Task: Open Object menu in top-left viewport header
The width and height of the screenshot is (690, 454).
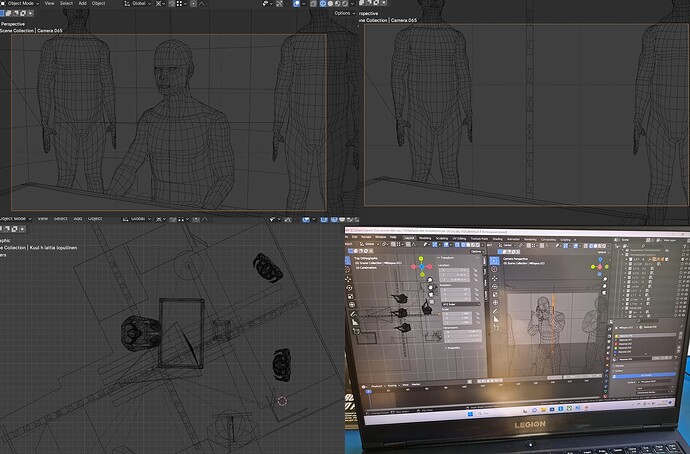Action: click(98, 3)
